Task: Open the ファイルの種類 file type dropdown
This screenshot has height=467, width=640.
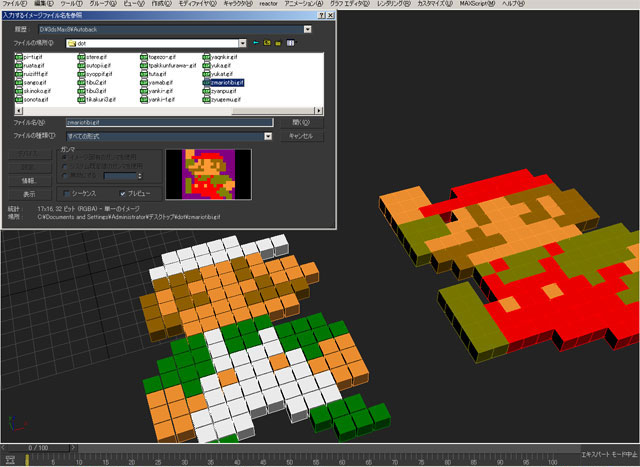Action: coord(268,136)
